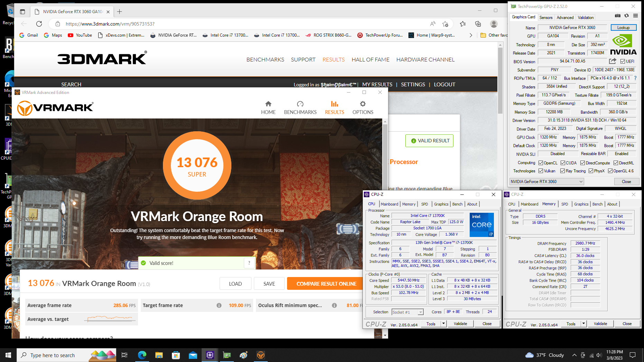Add page to favorites star icon
The height and width of the screenshot is (362, 644).
pyautogui.click(x=445, y=24)
